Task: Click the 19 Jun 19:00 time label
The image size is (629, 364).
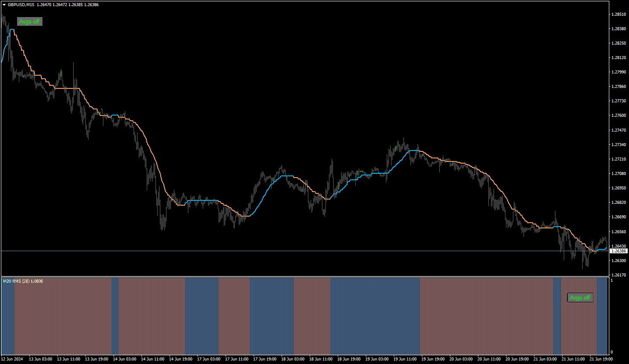Action: pos(433,359)
